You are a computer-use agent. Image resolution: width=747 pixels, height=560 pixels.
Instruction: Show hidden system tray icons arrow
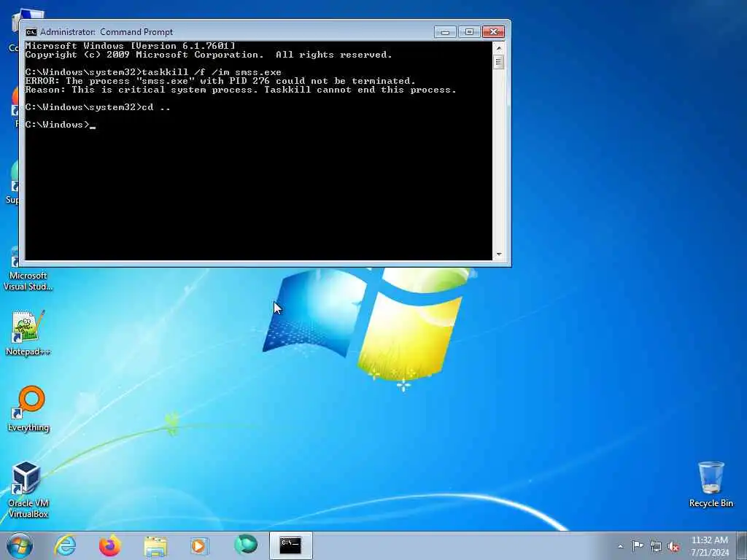coord(620,547)
